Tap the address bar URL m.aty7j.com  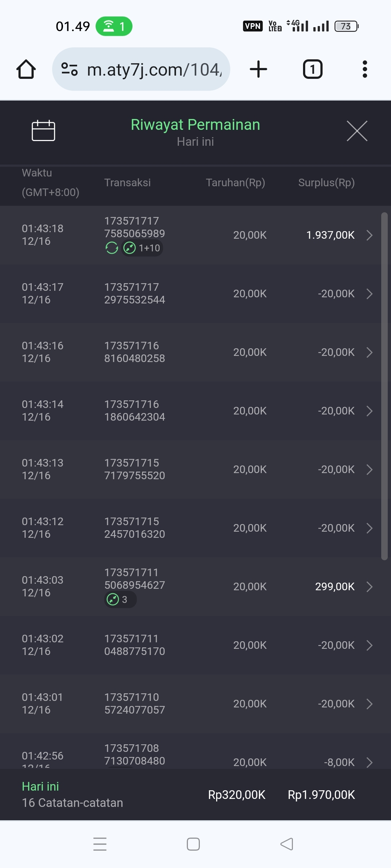click(x=154, y=69)
